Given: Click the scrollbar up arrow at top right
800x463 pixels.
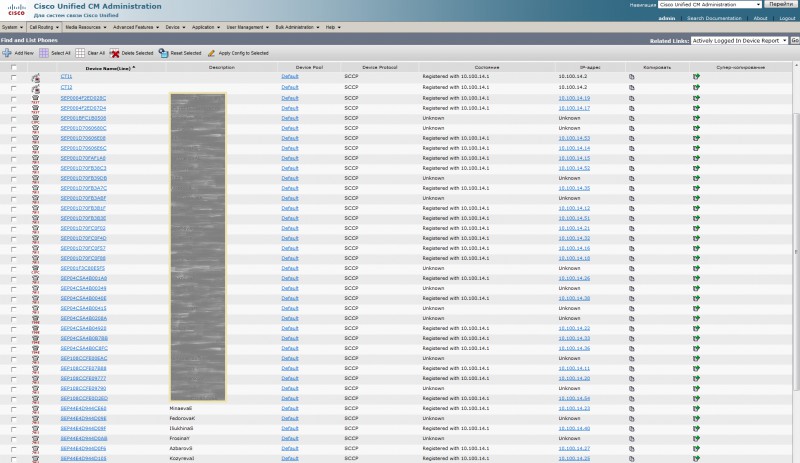Looking at the screenshot, I should pyautogui.click(x=797, y=66).
